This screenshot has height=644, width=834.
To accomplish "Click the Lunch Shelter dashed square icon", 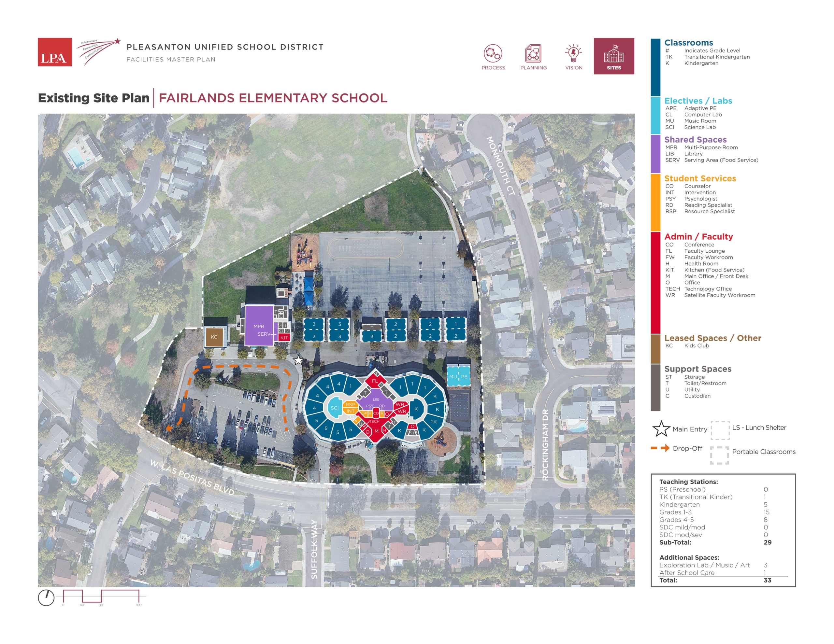I will click(x=720, y=430).
